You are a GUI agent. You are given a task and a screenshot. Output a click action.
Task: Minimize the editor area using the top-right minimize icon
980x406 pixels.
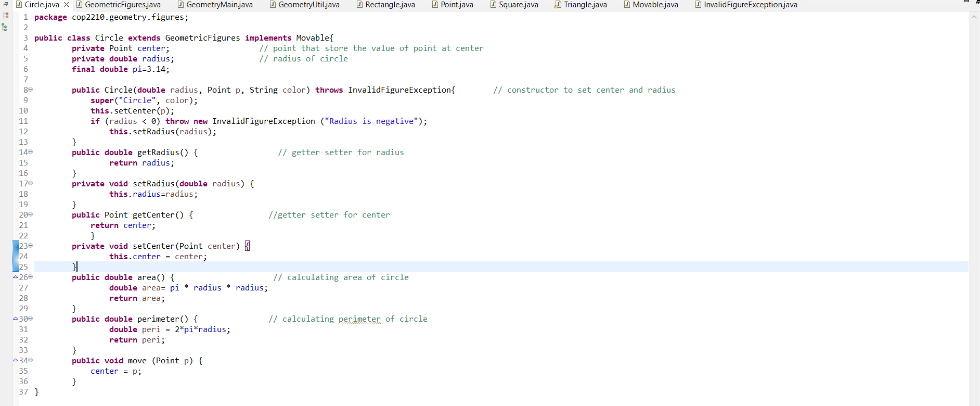[x=966, y=2]
